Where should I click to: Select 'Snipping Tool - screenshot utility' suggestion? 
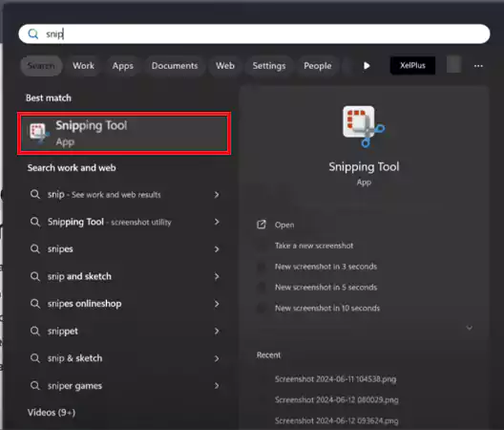pos(124,222)
